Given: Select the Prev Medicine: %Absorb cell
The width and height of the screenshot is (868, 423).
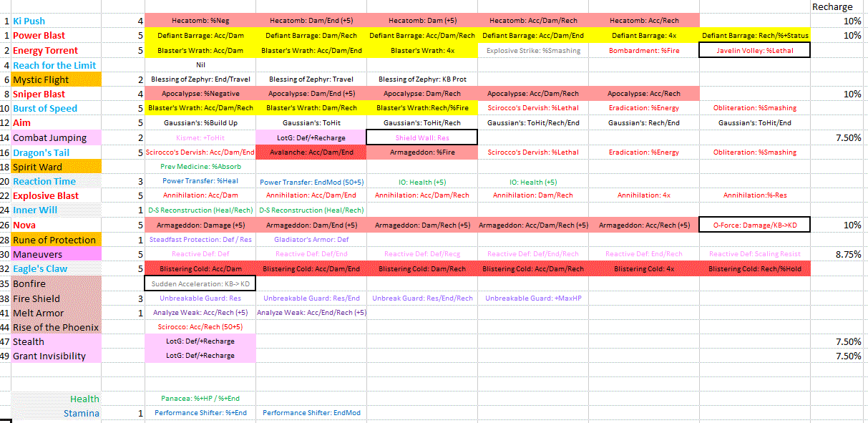Looking at the screenshot, I should [200, 166].
